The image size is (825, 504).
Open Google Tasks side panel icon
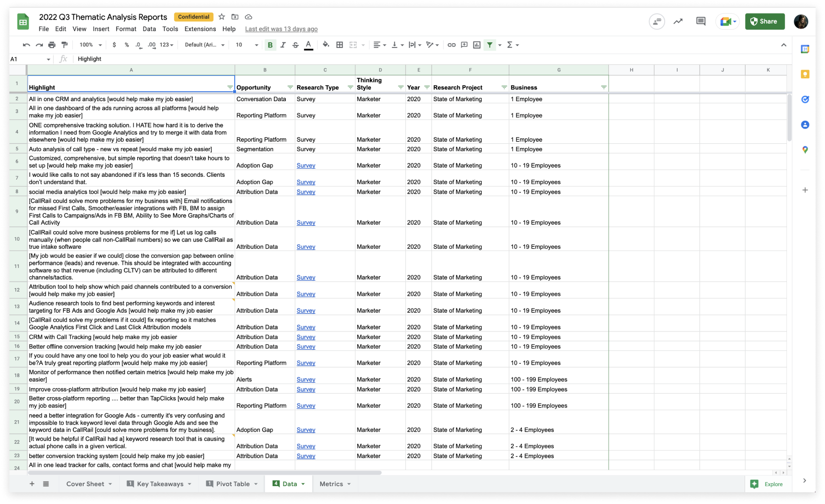tap(805, 99)
